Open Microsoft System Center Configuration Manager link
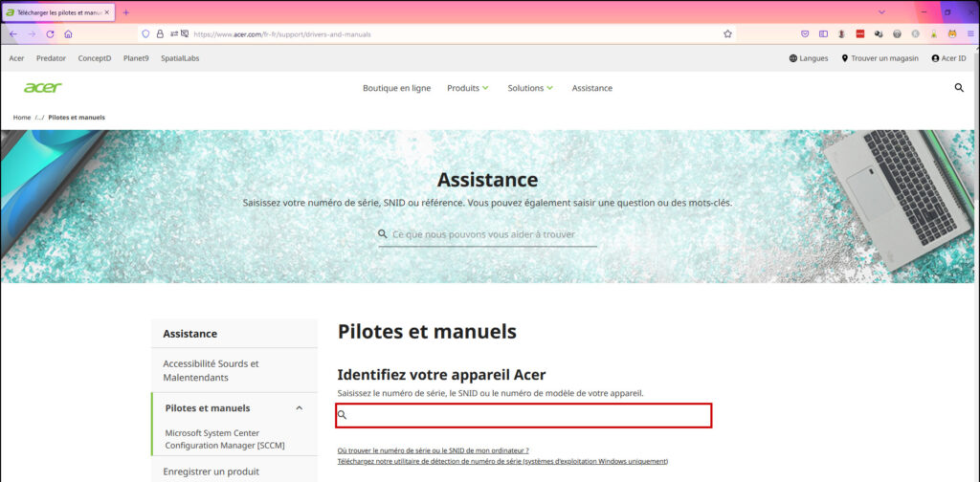 pos(225,439)
